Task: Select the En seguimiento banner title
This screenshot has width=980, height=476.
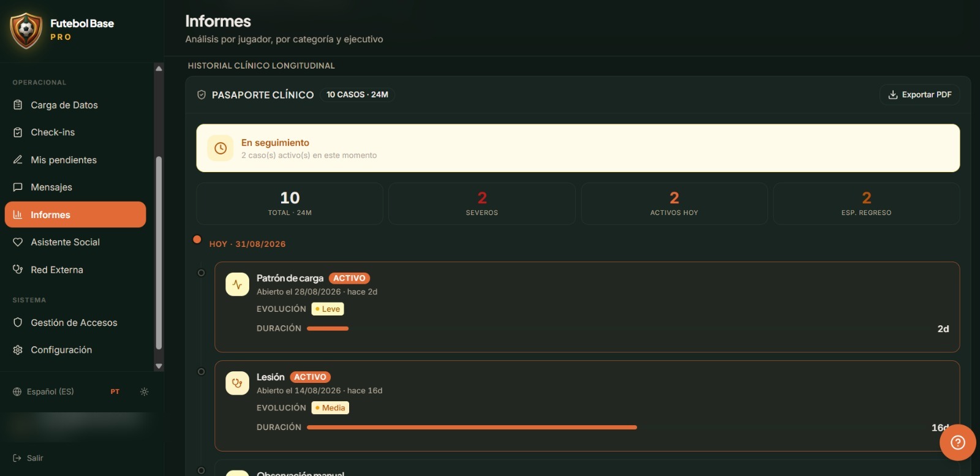Action: (x=275, y=143)
